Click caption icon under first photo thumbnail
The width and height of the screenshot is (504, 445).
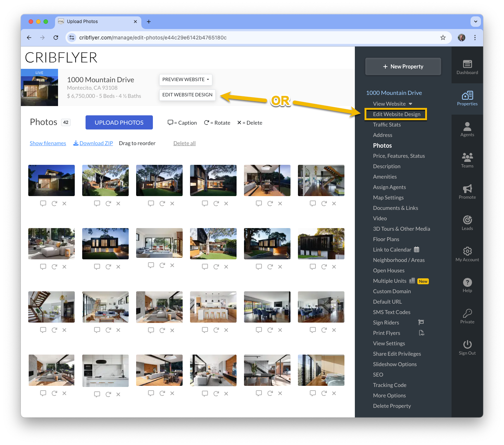point(43,204)
